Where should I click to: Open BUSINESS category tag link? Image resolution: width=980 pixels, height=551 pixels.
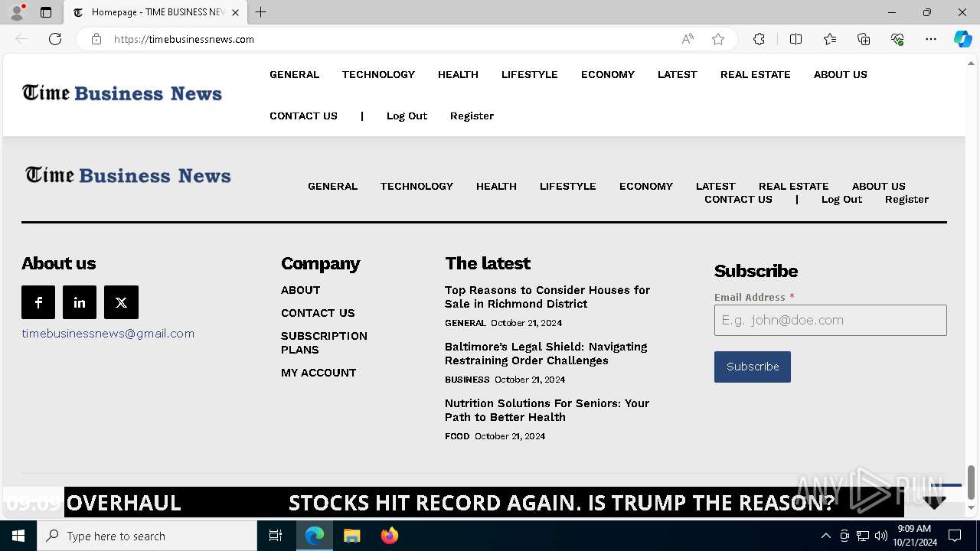tap(467, 380)
